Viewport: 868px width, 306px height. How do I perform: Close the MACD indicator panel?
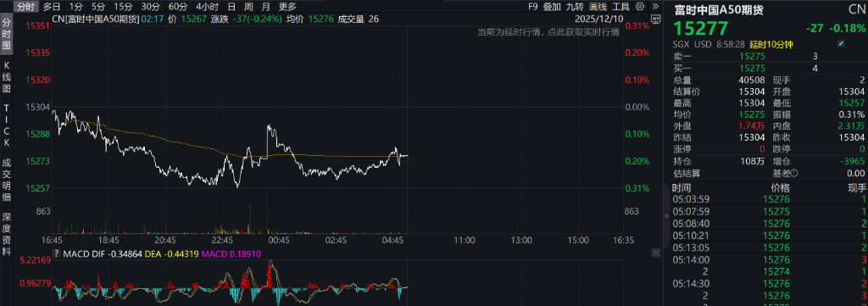coord(656,253)
